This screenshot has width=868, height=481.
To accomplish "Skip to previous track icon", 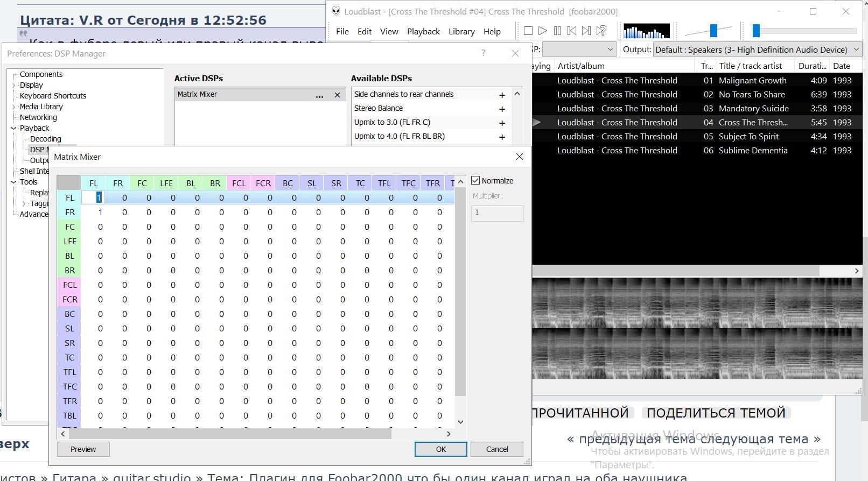I will [572, 31].
